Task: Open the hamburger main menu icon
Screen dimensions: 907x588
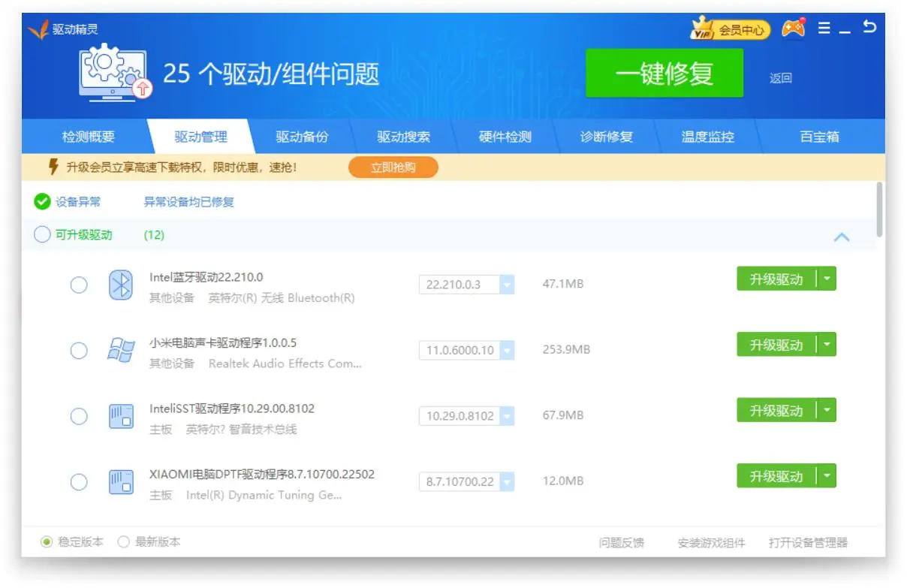Action: point(824,29)
